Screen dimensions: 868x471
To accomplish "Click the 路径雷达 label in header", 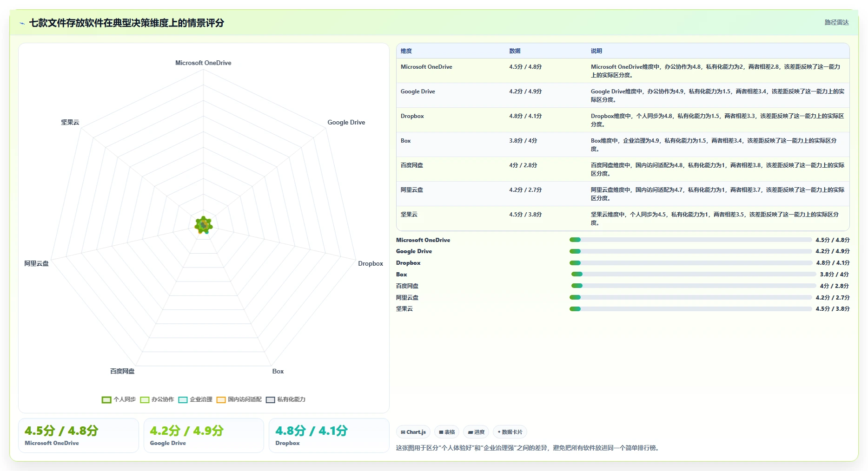I will (x=836, y=22).
